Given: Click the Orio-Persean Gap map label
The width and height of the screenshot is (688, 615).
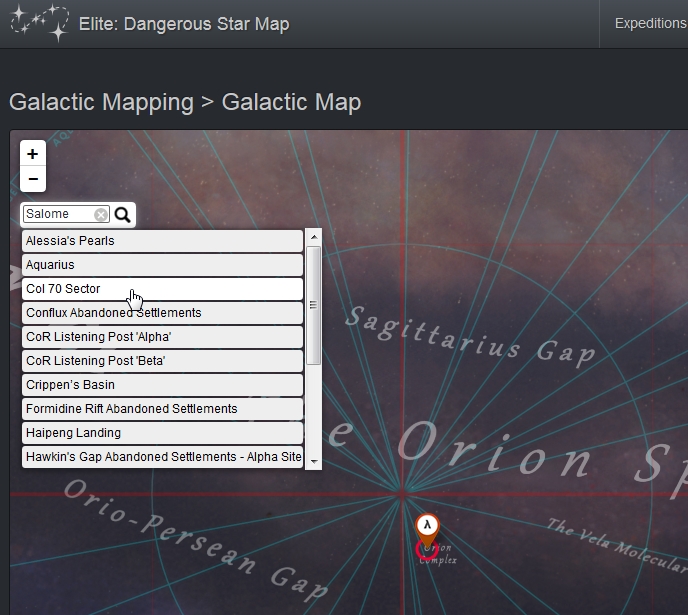Looking at the screenshot, I should [196, 540].
